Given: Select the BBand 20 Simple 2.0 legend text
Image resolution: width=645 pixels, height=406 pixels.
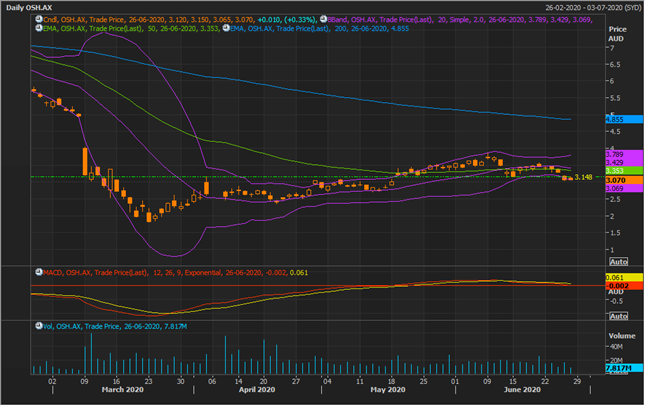Looking at the screenshot, I should 460,19.
